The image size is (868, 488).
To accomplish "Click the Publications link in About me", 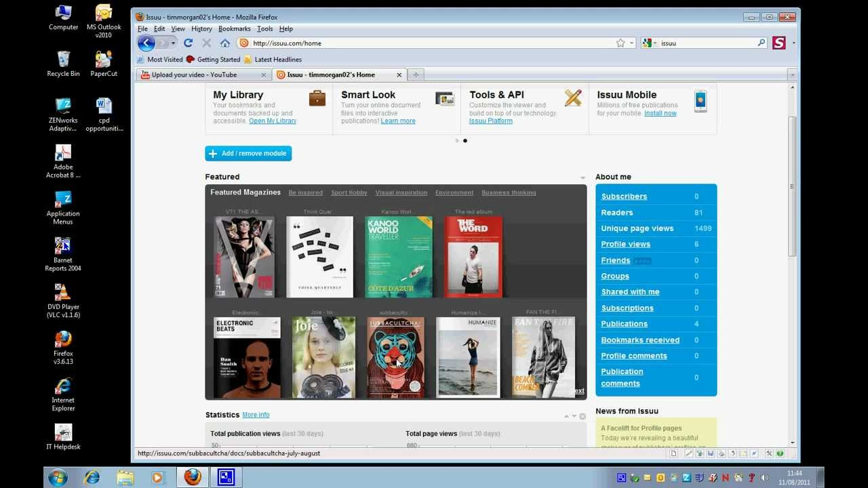I will pos(624,324).
